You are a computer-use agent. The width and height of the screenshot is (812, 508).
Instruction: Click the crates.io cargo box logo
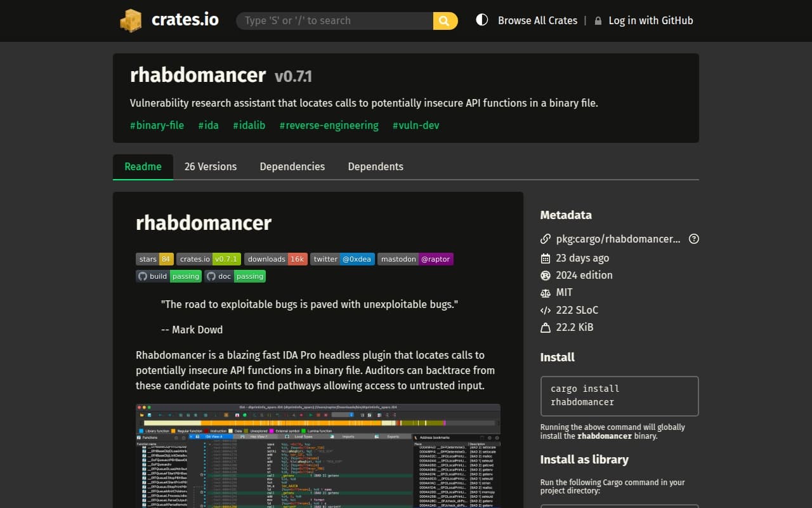click(131, 20)
